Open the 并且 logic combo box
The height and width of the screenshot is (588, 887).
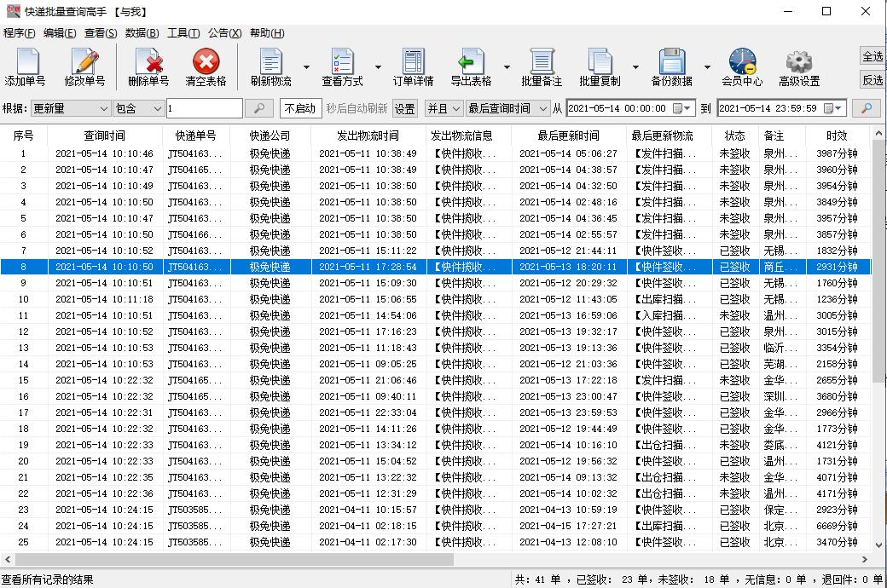click(443, 108)
